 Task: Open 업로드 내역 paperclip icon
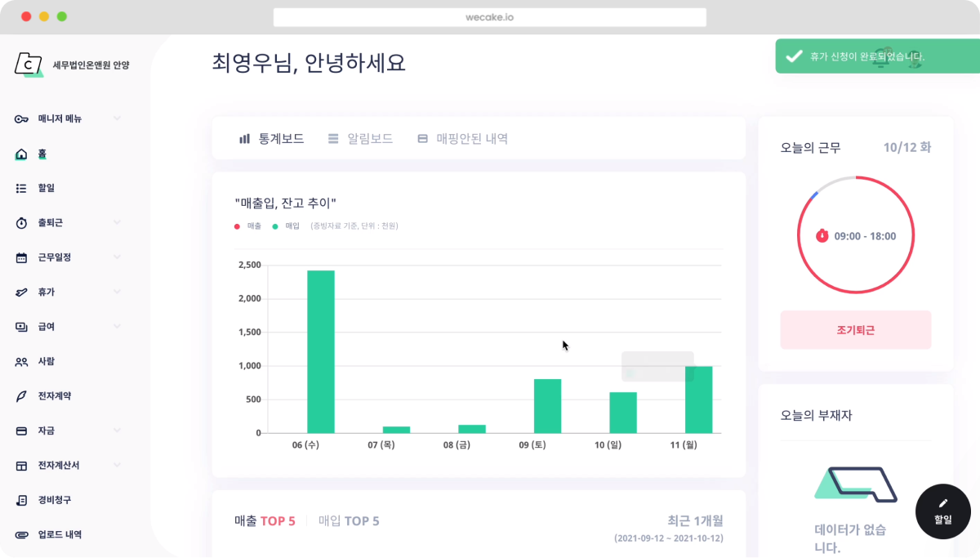coord(21,534)
